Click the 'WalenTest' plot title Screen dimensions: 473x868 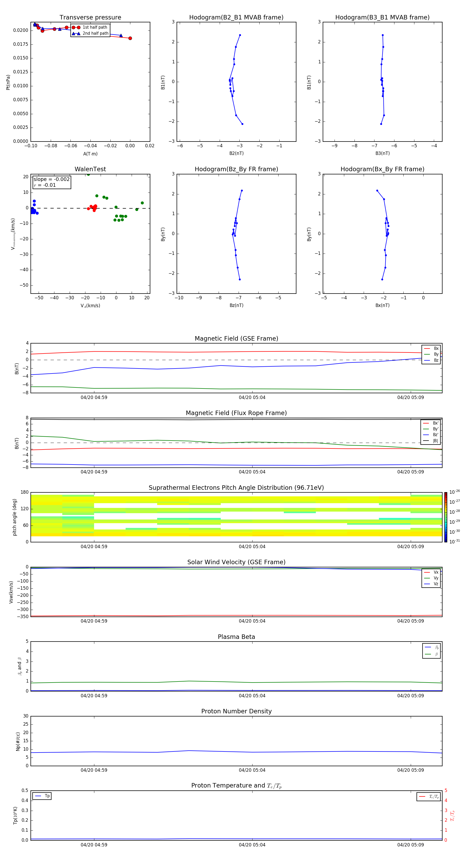(x=90, y=169)
